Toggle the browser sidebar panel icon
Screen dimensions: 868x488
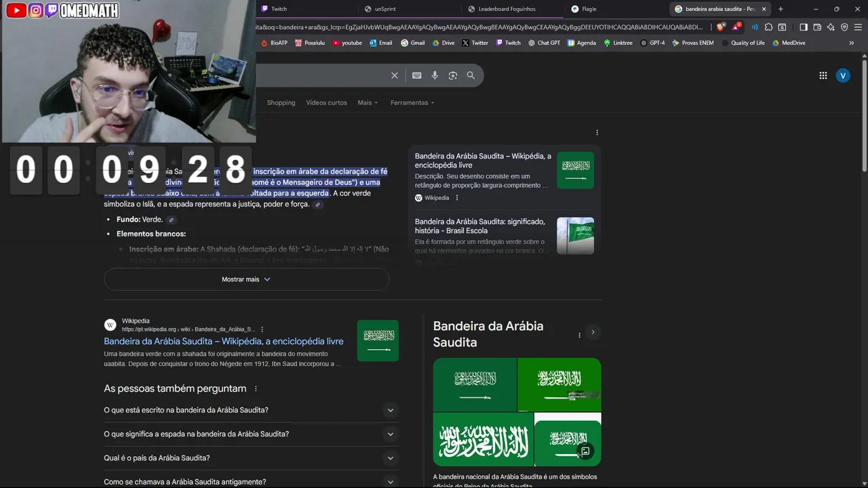pyautogui.click(x=804, y=27)
